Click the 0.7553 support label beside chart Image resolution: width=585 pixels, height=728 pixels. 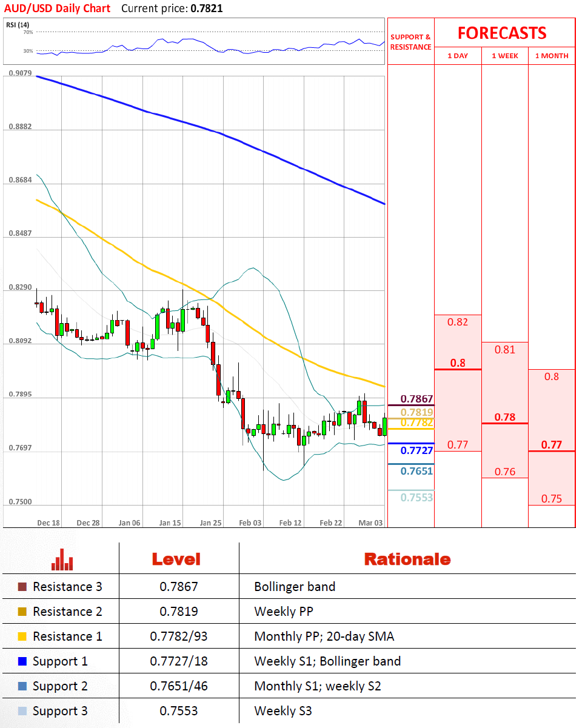coord(417,497)
